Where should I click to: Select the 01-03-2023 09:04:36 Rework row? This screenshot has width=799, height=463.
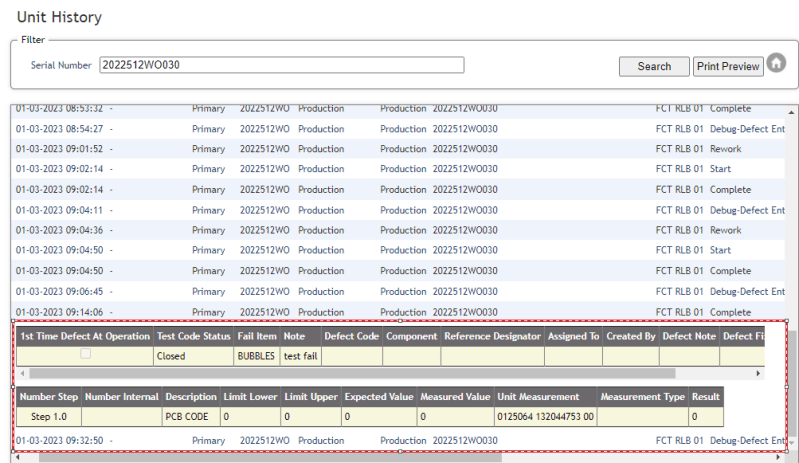point(397,230)
